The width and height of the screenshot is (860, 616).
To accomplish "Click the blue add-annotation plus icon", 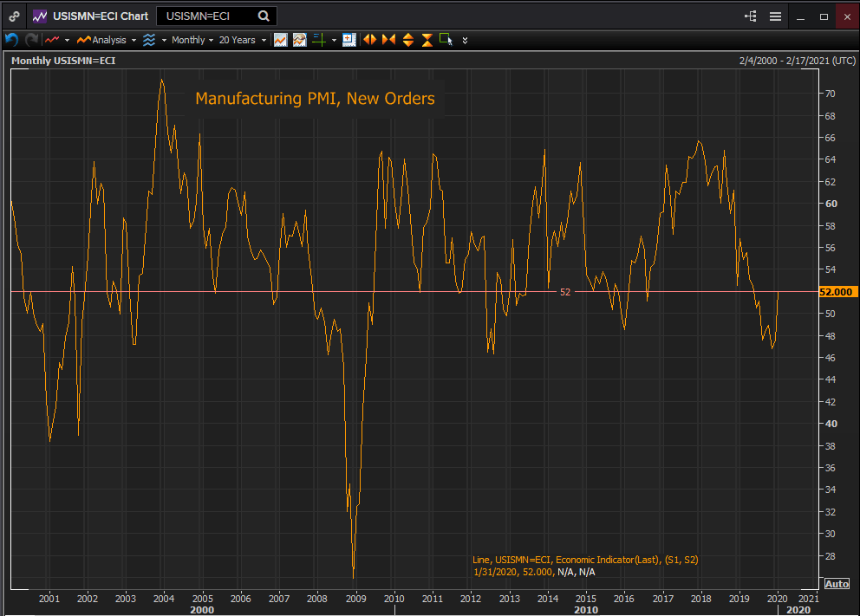I will click(349, 40).
